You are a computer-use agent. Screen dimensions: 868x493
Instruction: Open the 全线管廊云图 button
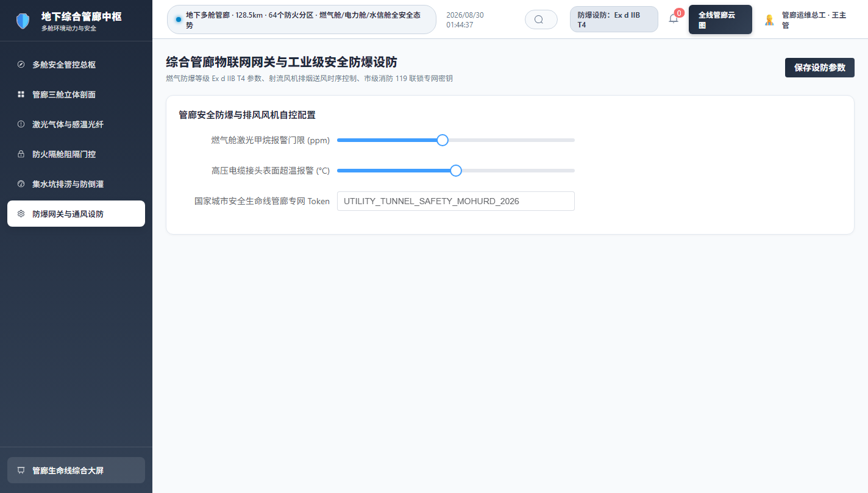pyautogui.click(x=720, y=20)
